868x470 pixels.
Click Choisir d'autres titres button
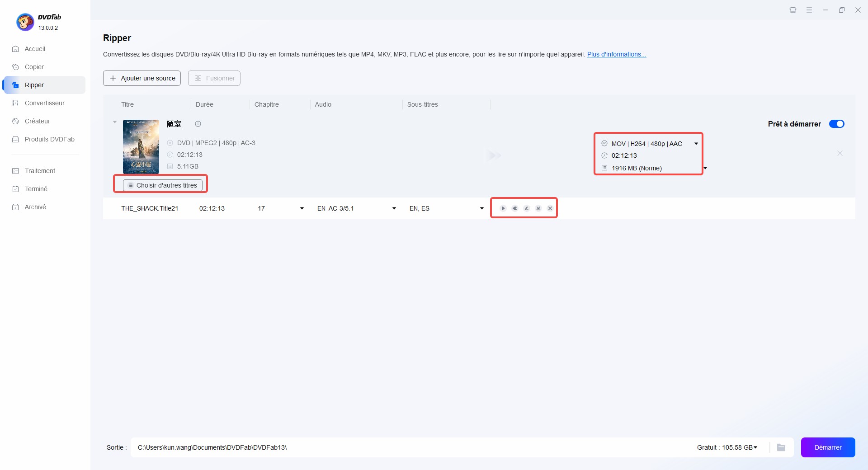[163, 185]
